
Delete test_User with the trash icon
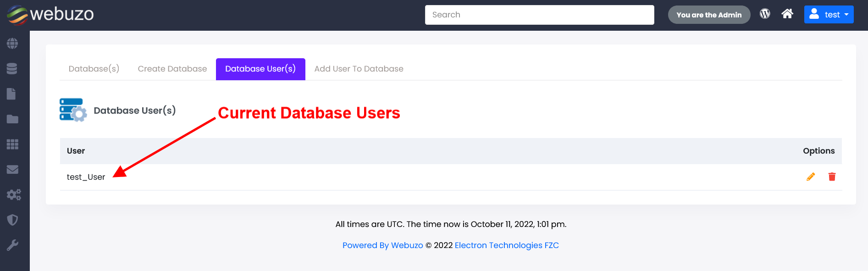[x=832, y=177]
